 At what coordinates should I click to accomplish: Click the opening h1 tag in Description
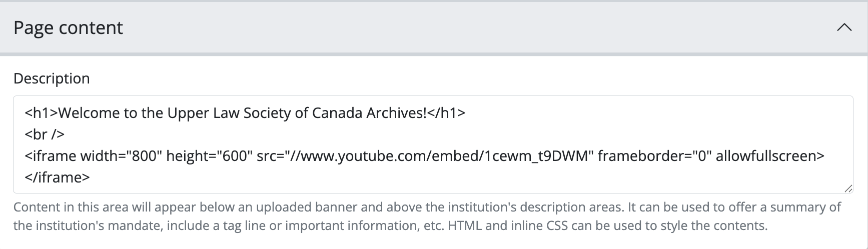[x=41, y=113]
